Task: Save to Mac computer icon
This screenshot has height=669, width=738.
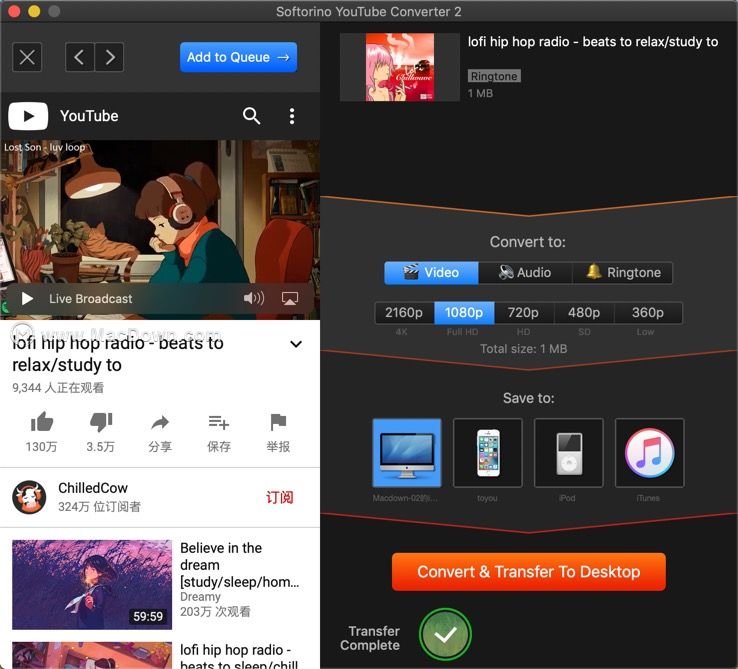Action: [407, 452]
